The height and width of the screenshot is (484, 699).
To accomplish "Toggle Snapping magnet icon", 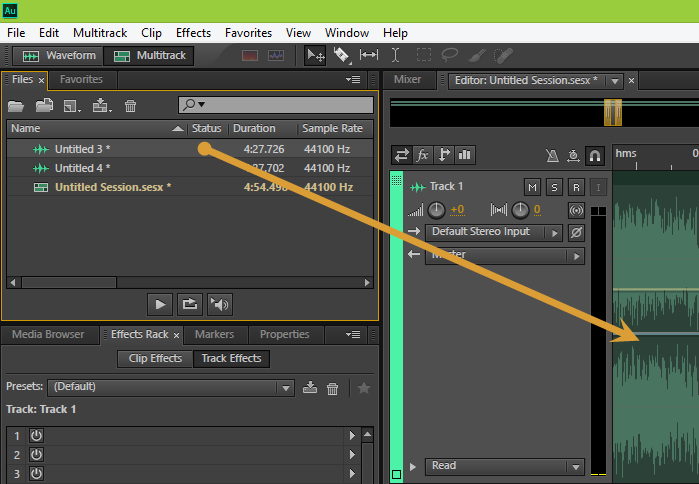I will pos(595,156).
